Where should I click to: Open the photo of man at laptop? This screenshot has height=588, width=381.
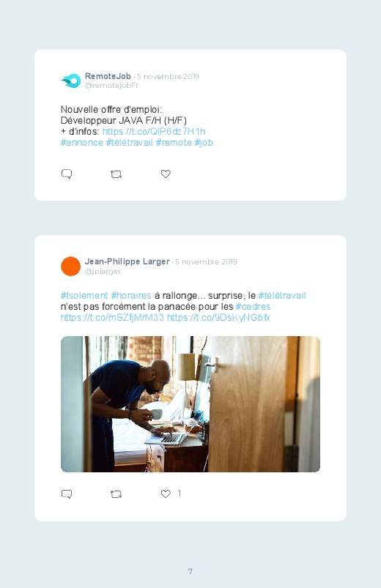point(190,404)
